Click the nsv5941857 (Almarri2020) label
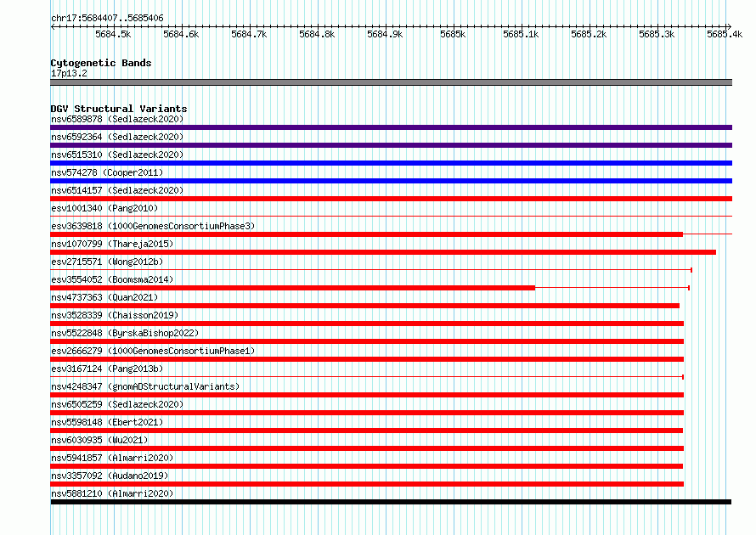The height and width of the screenshot is (535, 756). 112,458
